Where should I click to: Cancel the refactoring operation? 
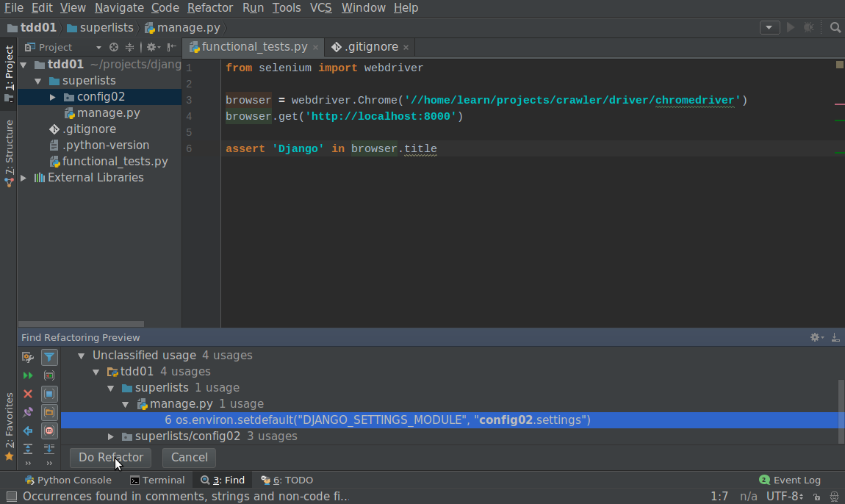[189, 457]
